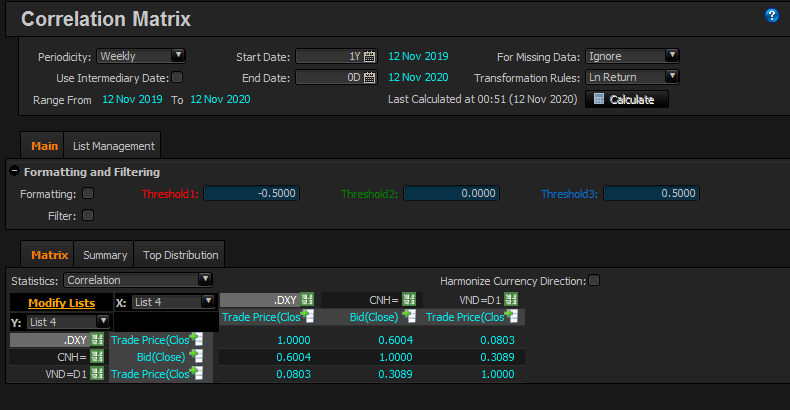Click the add-field icon on Bid(Close) row
790x410 pixels.
click(196, 356)
